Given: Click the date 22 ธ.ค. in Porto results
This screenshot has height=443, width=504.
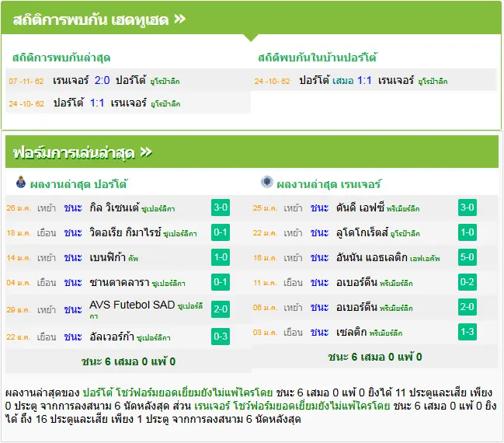Looking at the screenshot, I should (19, 337).
